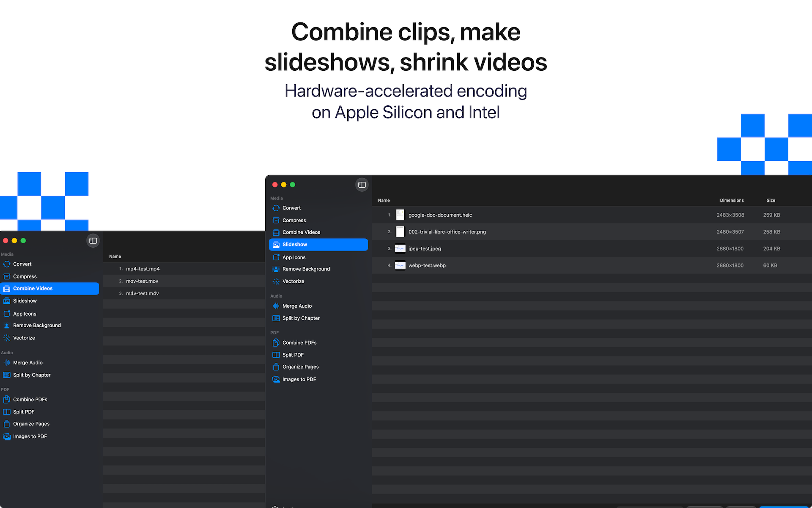Toggle sidebar button in the Slideshow window
This screenshot has width=812, height=508.
362,185
